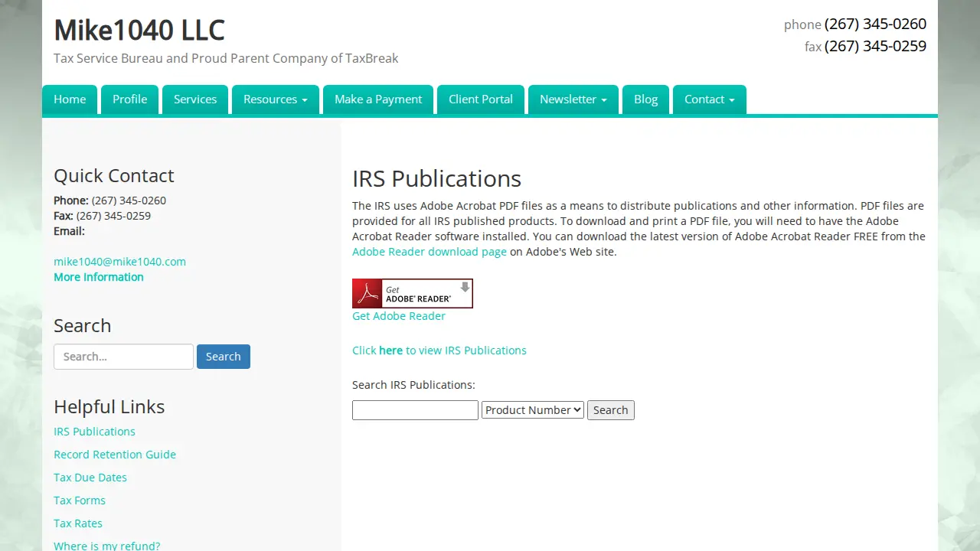980x551 pixels.
Task: Visit the Blog page
Action: (646, 99)
